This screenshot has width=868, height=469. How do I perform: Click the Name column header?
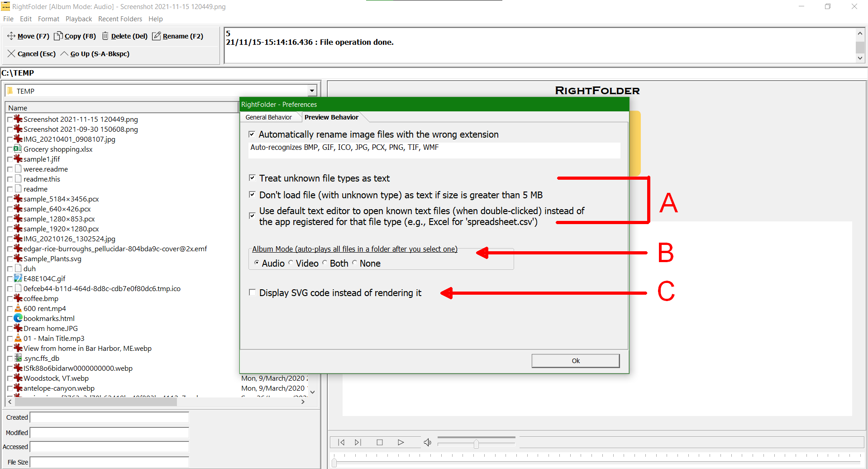tap(122, 108)
